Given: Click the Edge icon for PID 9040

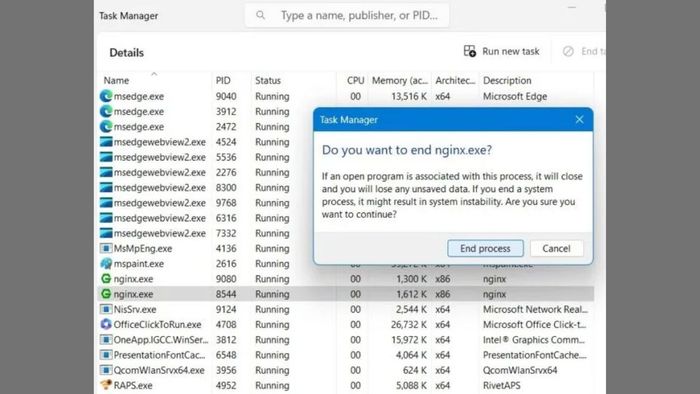Looking at the screenshot, I should tap(106, 96).
